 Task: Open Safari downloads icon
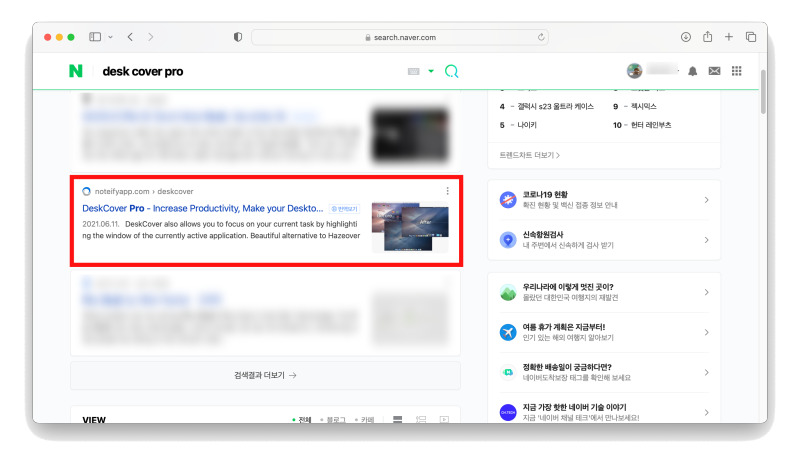[x=686, y=37]
